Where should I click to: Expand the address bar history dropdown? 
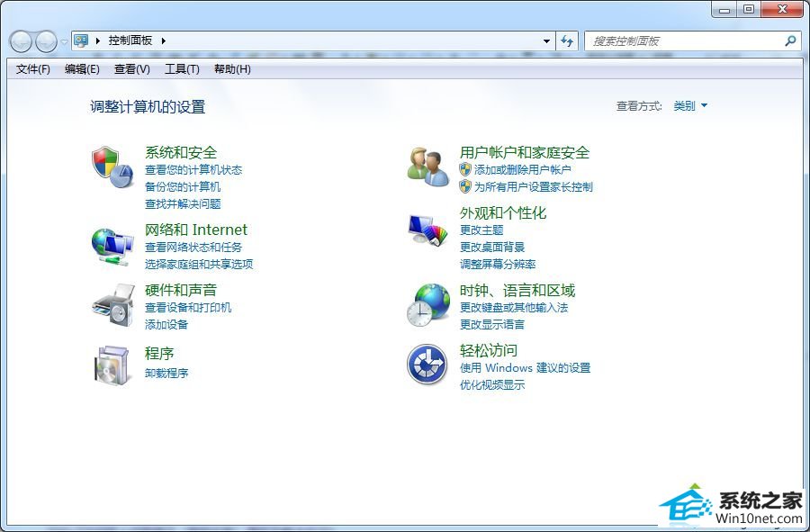point(546,41)
